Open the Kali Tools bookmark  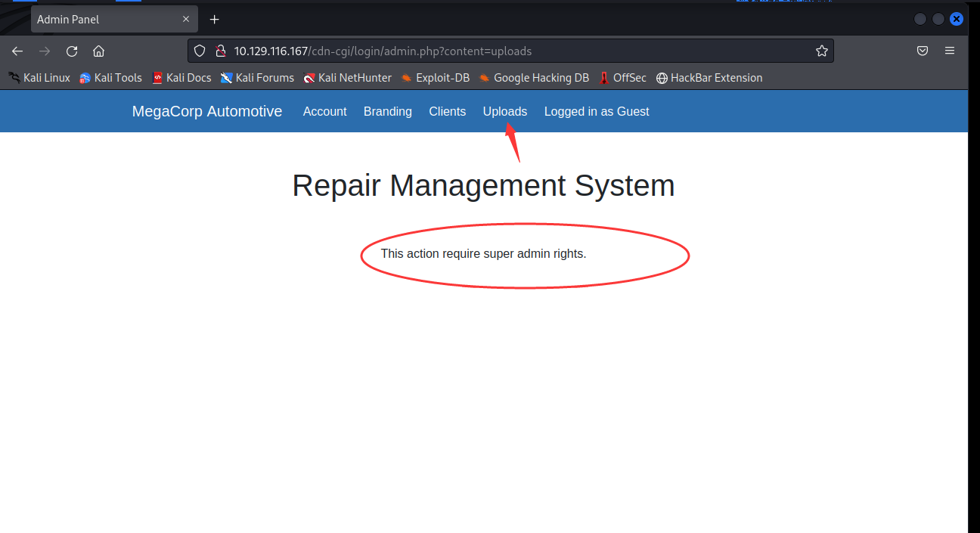(x=110, y=78)
